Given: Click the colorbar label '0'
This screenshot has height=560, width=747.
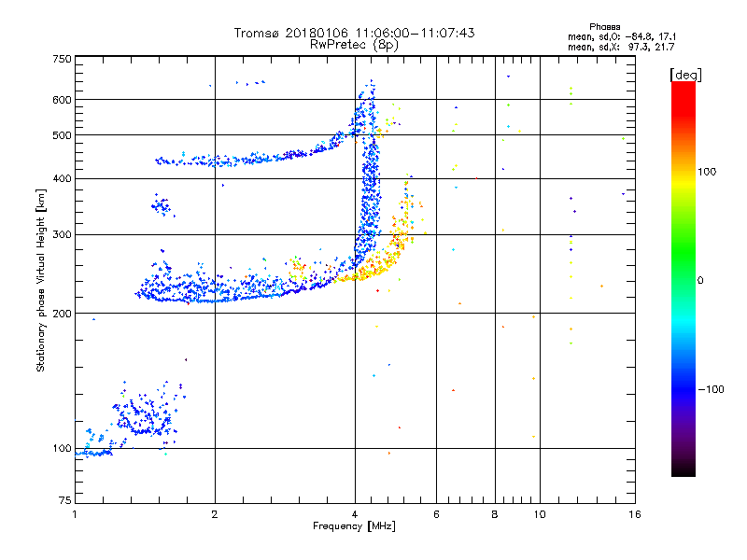Looking at the screenshot, I should [699, 280].
